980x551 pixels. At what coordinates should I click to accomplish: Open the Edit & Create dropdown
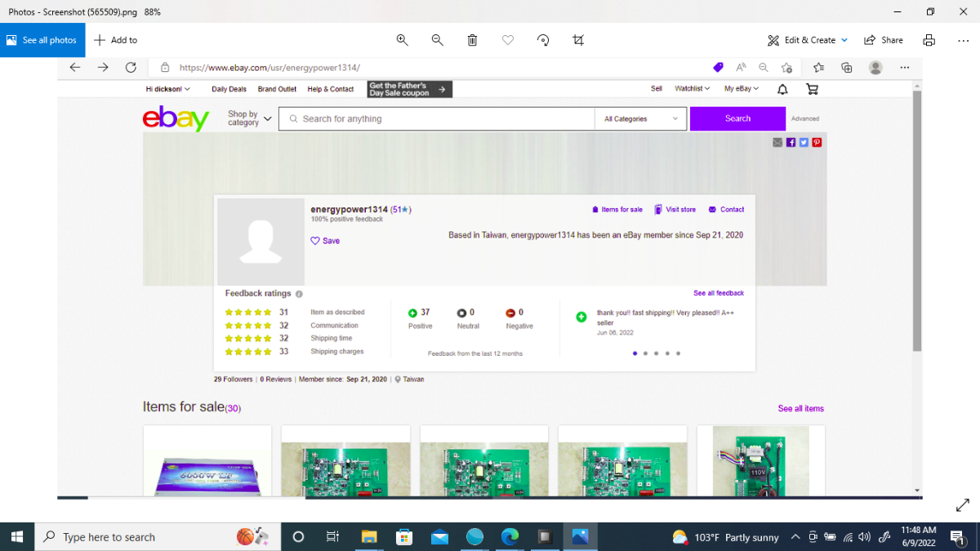tap(808, 40)
